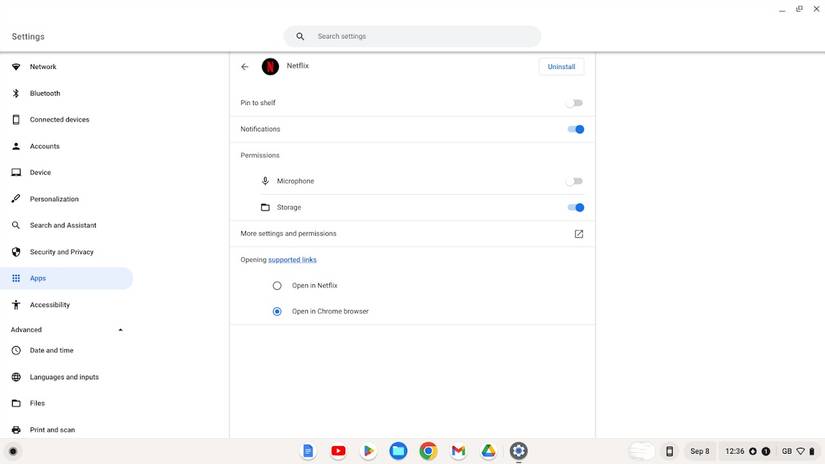Open the external link icon for more settings

pos(578,234)
